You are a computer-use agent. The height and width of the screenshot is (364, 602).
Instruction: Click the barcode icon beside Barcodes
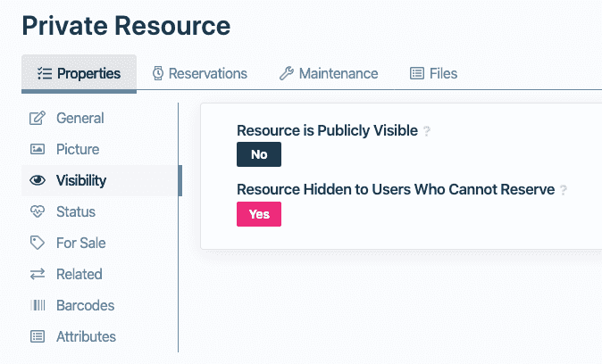point(38,305)
